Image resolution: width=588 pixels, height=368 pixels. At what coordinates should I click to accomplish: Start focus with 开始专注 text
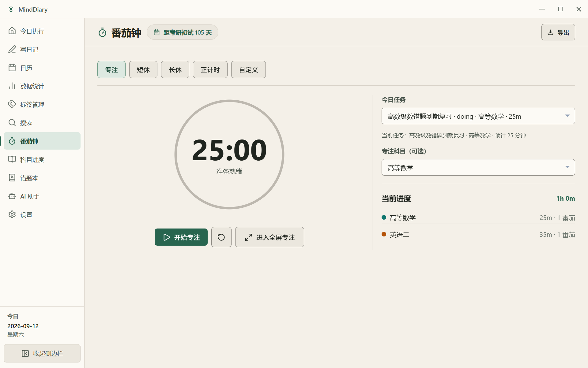click(187, 237)
